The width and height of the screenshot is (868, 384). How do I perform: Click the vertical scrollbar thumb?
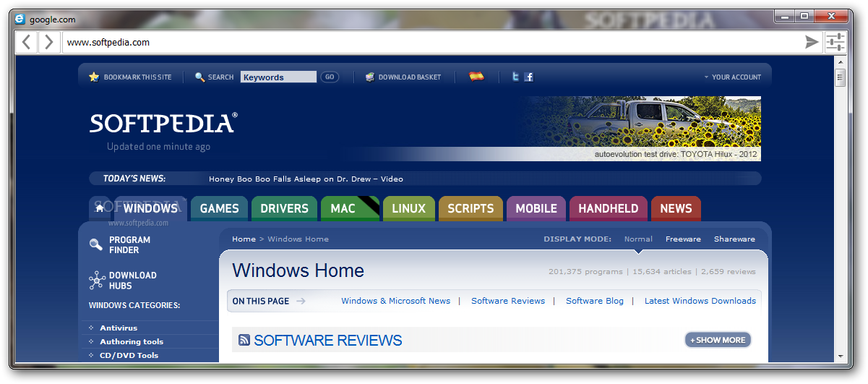[840, 78]
